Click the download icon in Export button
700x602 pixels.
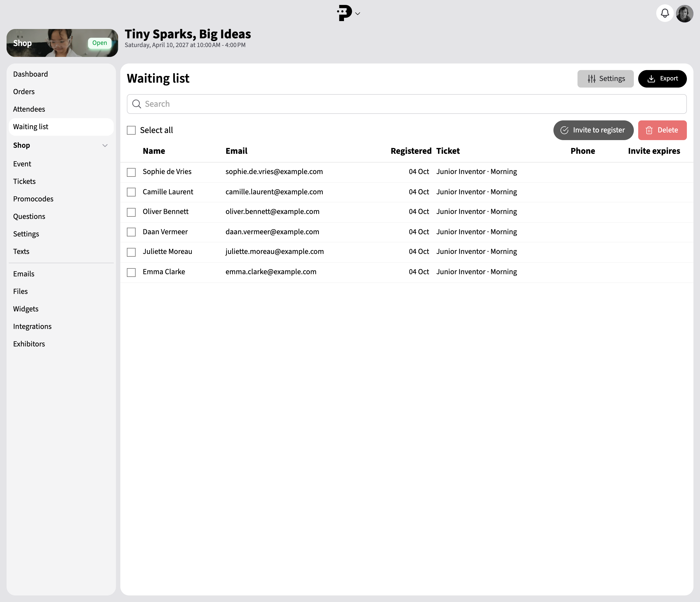(x=651, y=79)
